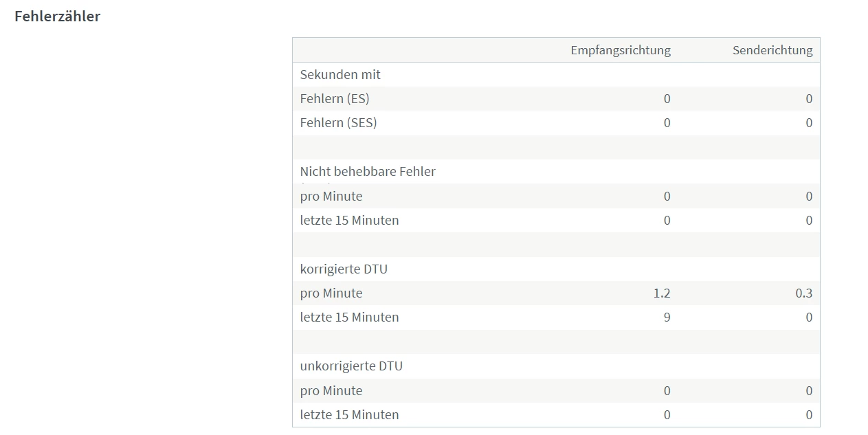This screenshot has width=868, height=435.
Task: Click the Fehlerzähler section heading
Action: pos(57,16)
